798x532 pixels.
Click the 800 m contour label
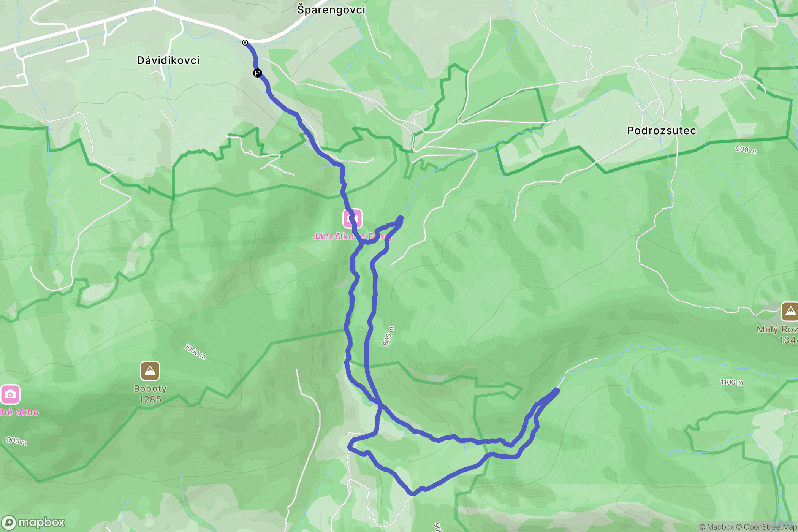tap(388, 336)
